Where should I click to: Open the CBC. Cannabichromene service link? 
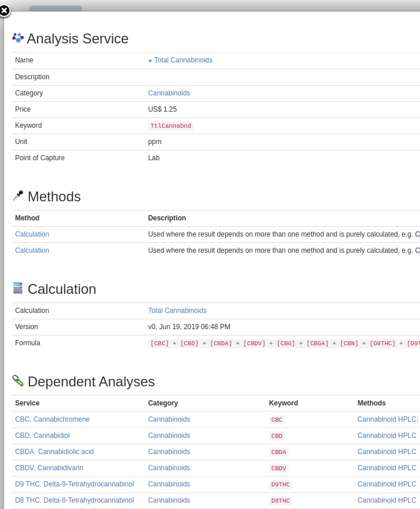(x=52, y=419)
